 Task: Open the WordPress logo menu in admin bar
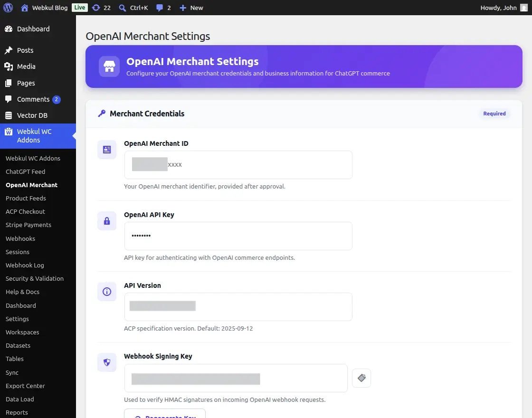[8, 7]
